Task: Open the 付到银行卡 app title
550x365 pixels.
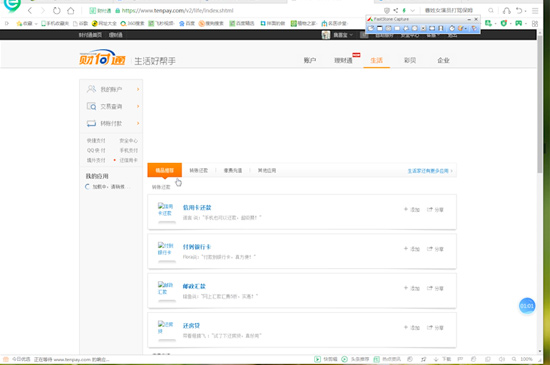Action: [x=196, y=247]
